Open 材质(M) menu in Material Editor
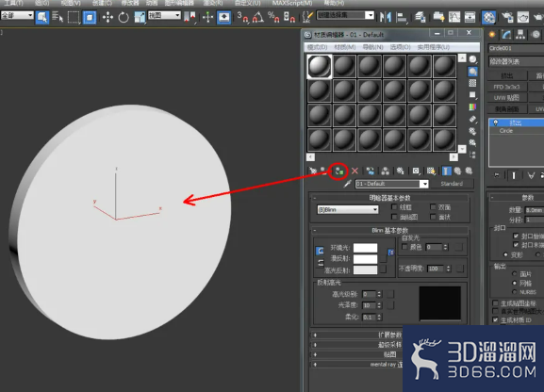This screenshot has width=544, height=392. click(345, 47)
